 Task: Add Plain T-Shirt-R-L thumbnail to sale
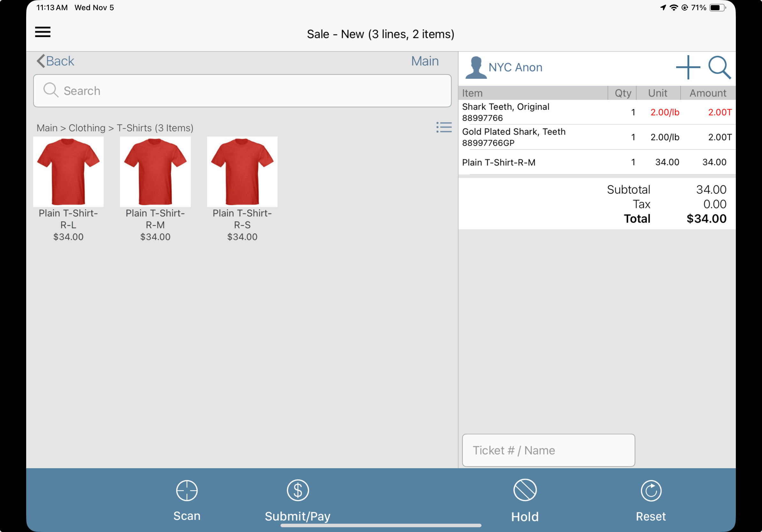[x=68, y=172]
